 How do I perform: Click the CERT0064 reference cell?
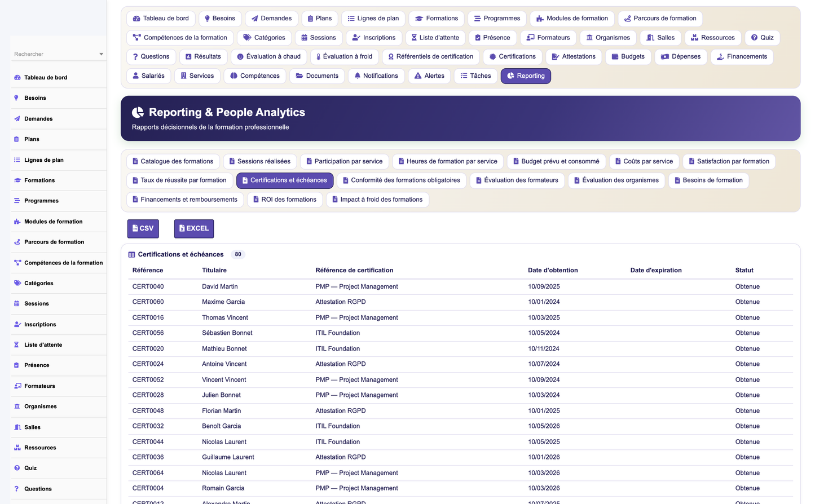pyautogui.click(x=148, y=473)
